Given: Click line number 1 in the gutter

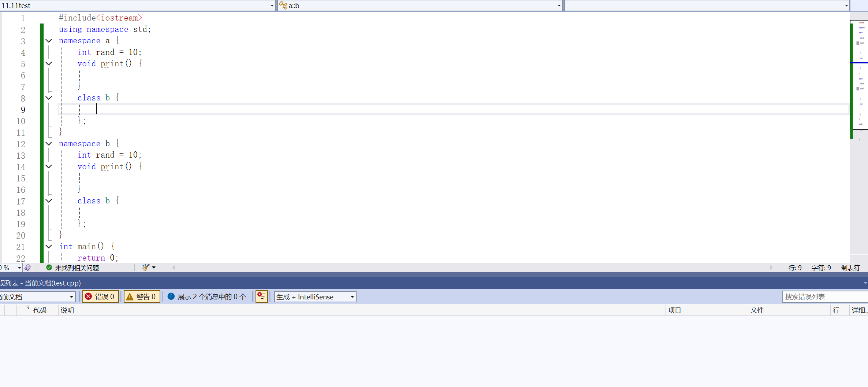Looking at the screenshot, I should (x=23, y=18).
